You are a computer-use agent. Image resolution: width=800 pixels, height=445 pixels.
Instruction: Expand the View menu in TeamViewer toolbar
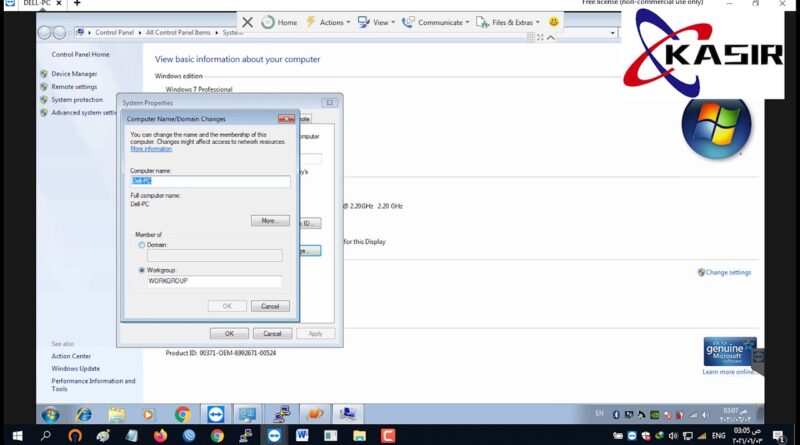pos(377,22)
